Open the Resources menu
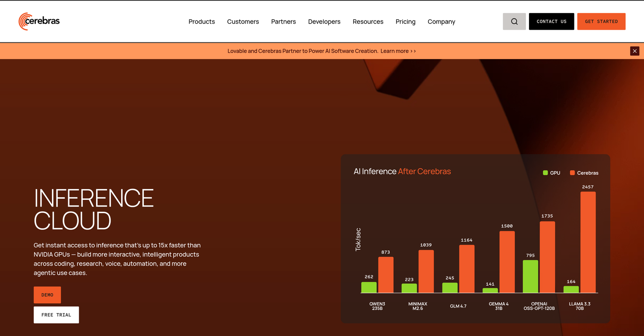 pyautogui.click(x=368, y=21)
